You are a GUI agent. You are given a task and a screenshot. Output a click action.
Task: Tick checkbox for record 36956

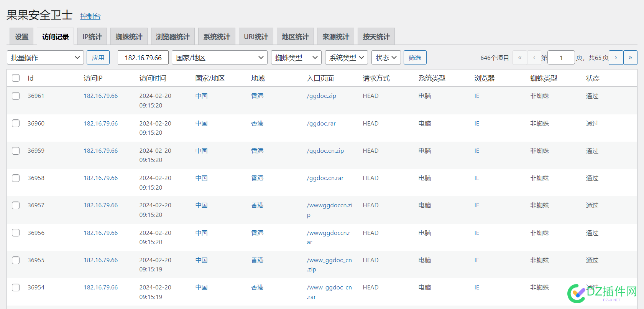click(16, 233)
